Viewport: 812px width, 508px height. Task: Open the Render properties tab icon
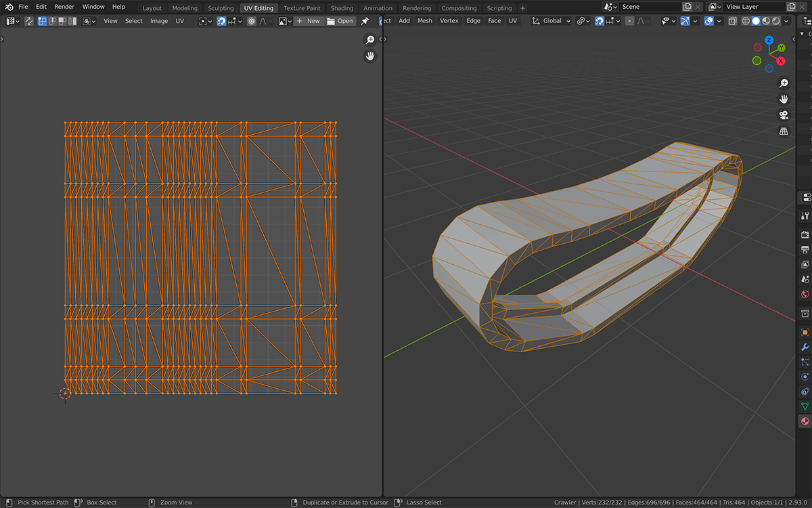click(x=805, y=234)
